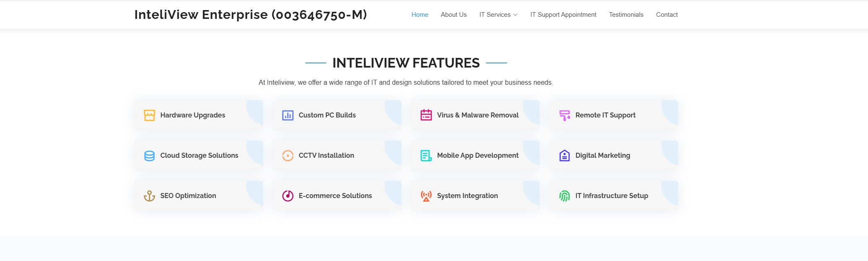Go to the Home menu item
The image size is (868, 261).
(420, 15)
